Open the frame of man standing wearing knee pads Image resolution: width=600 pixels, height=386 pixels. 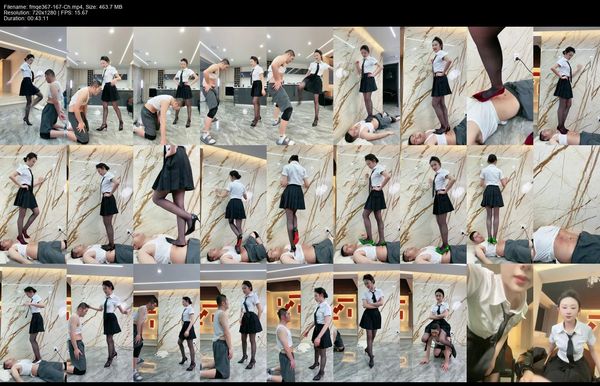point(233,86)
